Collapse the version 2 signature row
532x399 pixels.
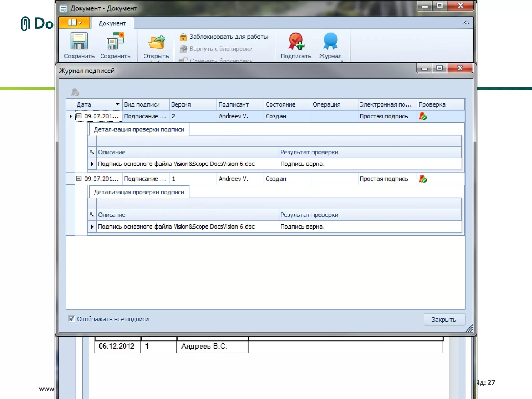79,116
